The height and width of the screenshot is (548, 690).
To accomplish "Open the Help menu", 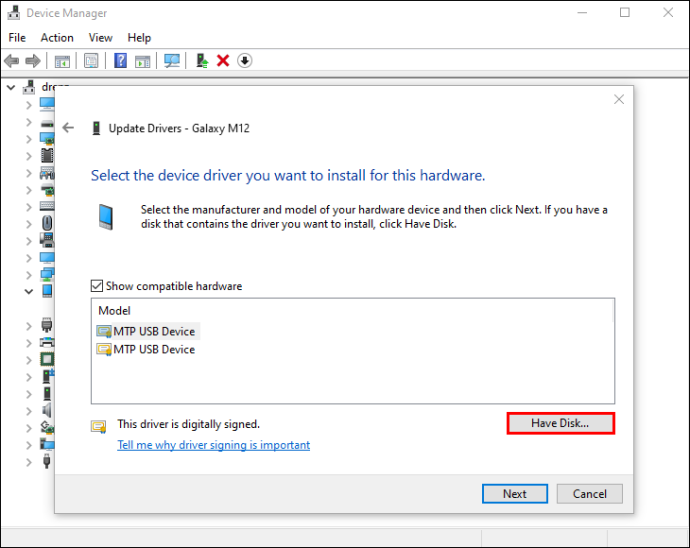I will 139,38.
